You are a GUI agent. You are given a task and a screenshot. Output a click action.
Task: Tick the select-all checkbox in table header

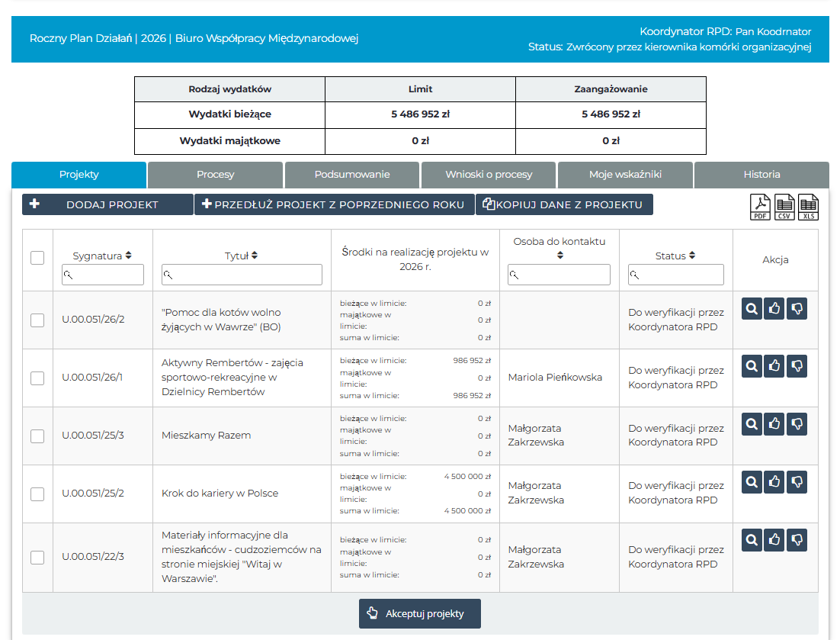point(37,258)
